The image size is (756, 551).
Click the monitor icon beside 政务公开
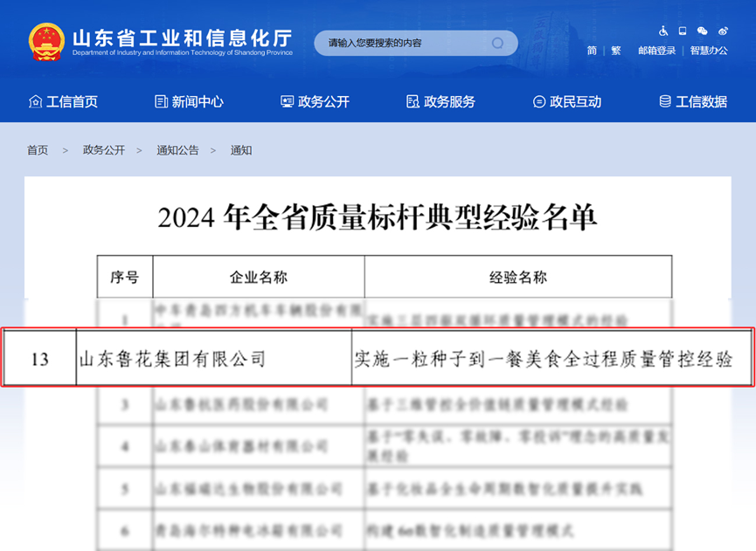pos(287,101)
